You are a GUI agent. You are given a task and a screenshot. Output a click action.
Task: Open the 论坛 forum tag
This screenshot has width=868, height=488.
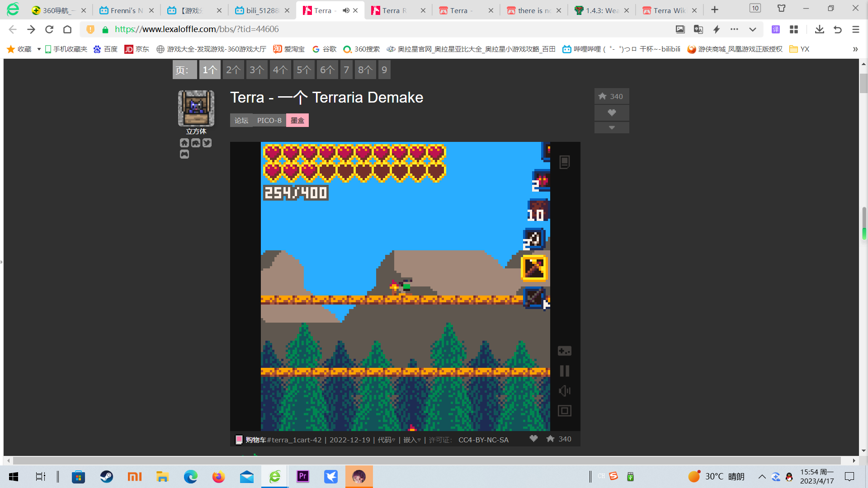[x=241, y=120]
